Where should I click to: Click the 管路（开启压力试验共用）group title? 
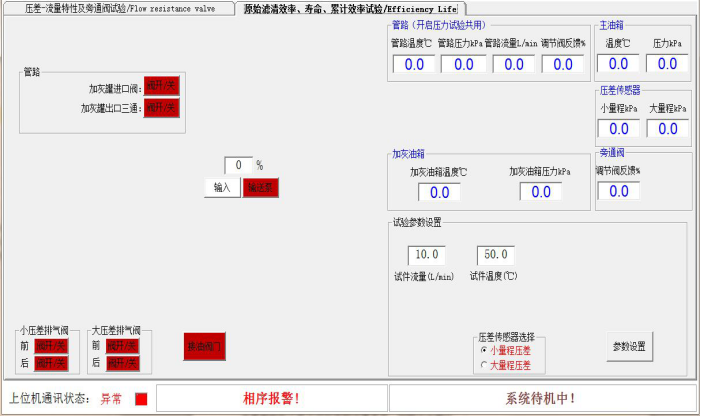point(439,25)
